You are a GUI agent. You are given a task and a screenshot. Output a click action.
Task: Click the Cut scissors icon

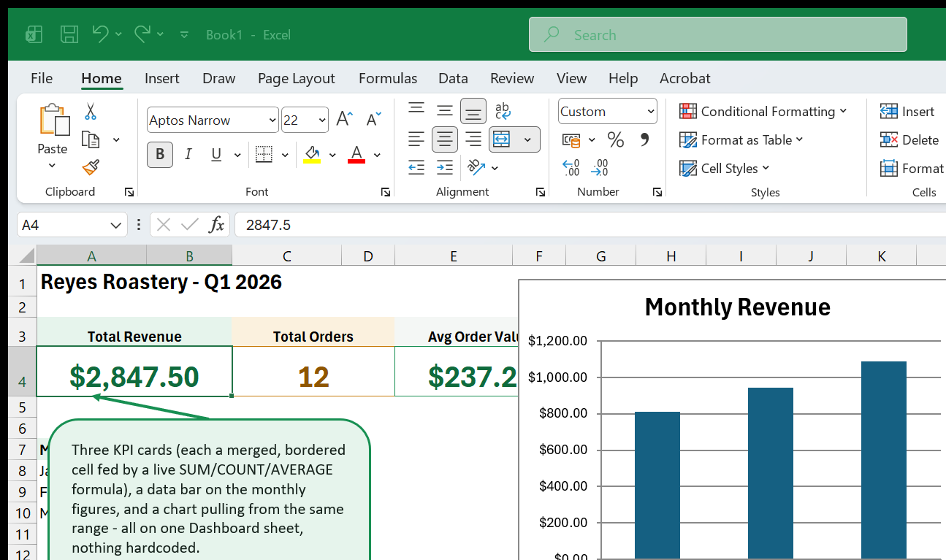point(91,112)
